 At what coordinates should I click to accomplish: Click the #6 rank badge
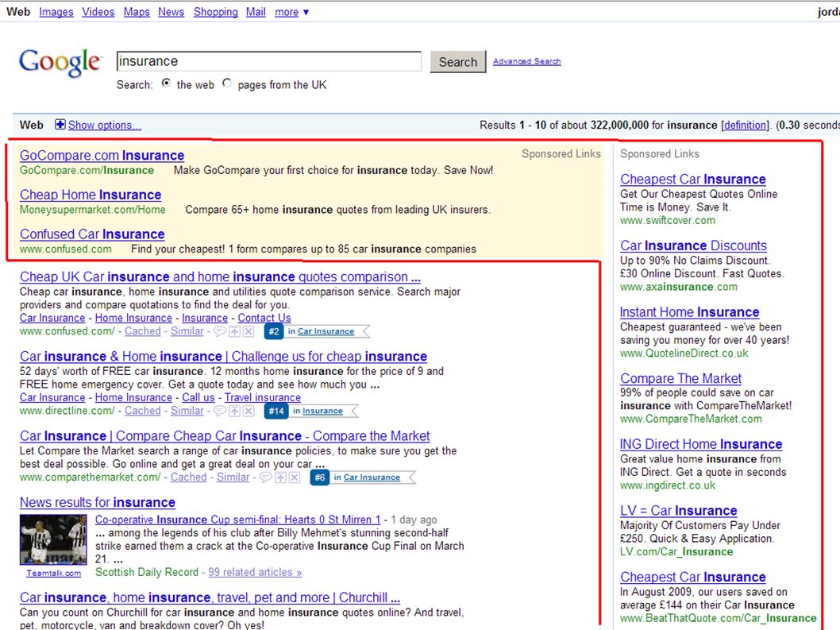coord(320,477)
